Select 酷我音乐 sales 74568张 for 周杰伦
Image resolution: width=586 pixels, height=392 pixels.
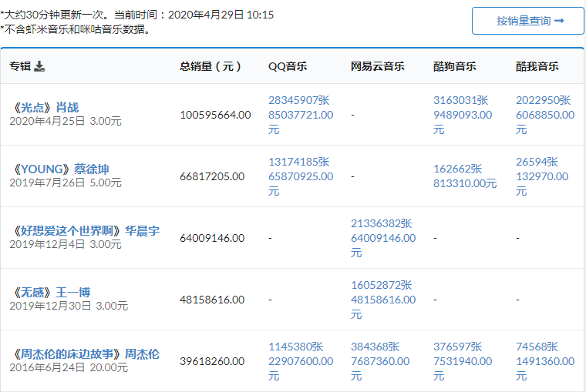tap(537, 347)
